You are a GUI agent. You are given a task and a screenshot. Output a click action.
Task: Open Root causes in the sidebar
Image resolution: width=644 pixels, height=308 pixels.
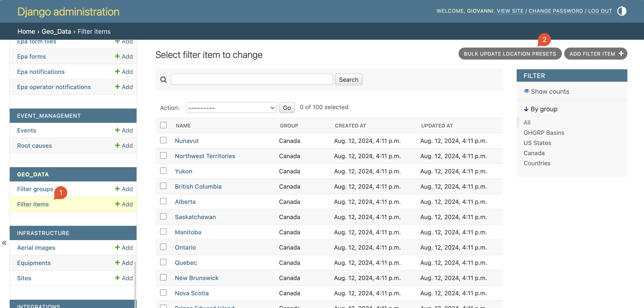pos(35,146)
